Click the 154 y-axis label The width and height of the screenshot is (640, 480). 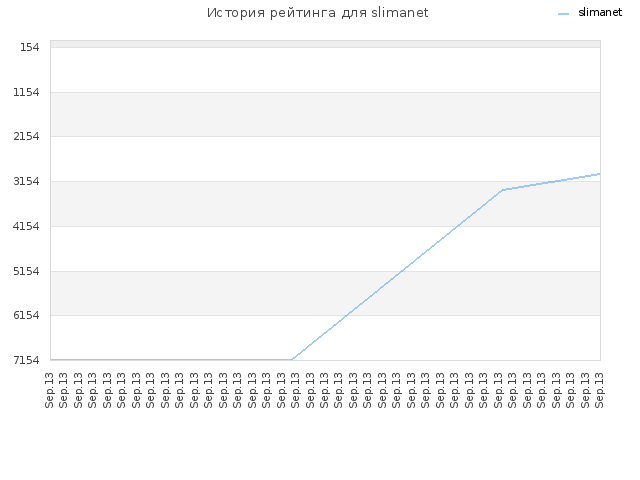click(x=30, y=47)
